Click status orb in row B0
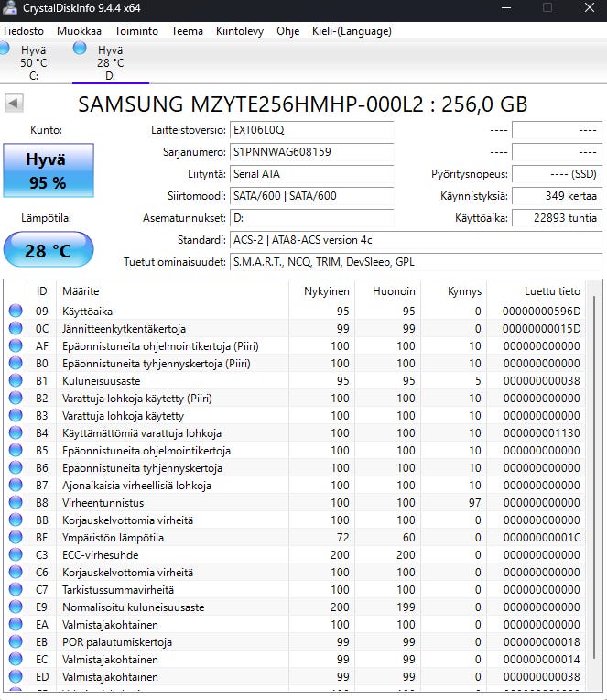This screenshot has height=700, width=607. (x=16, y=363)
